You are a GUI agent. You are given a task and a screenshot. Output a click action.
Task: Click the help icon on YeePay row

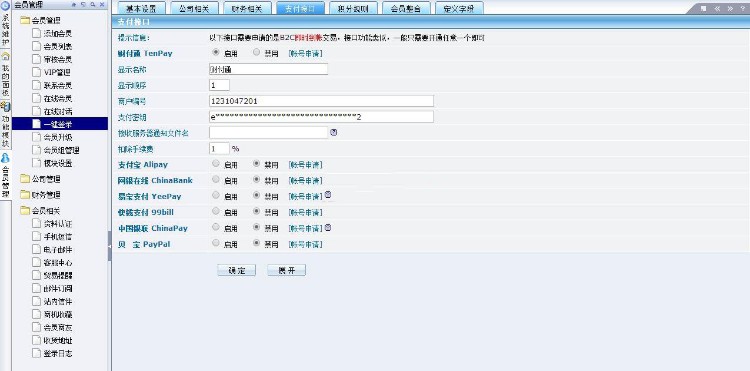(328, 195)
